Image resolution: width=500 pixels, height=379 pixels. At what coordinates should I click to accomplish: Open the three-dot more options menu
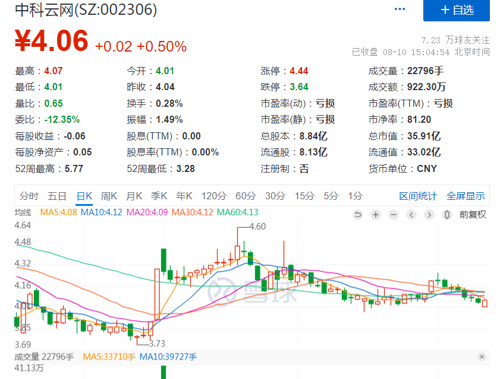point(400,9)
